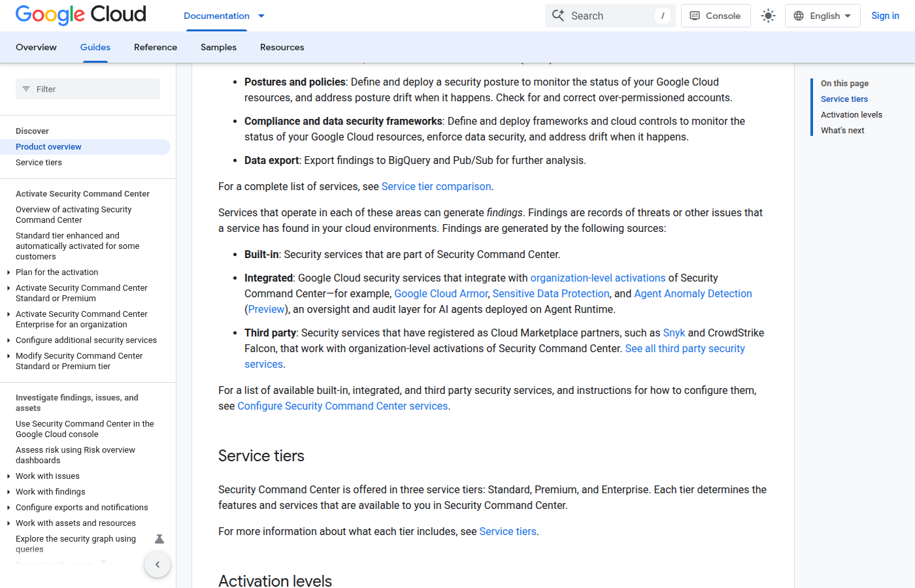The height and width of the screenshot is (588, 915).
Task: Expand Work with findings section
Action: (8, 492)
